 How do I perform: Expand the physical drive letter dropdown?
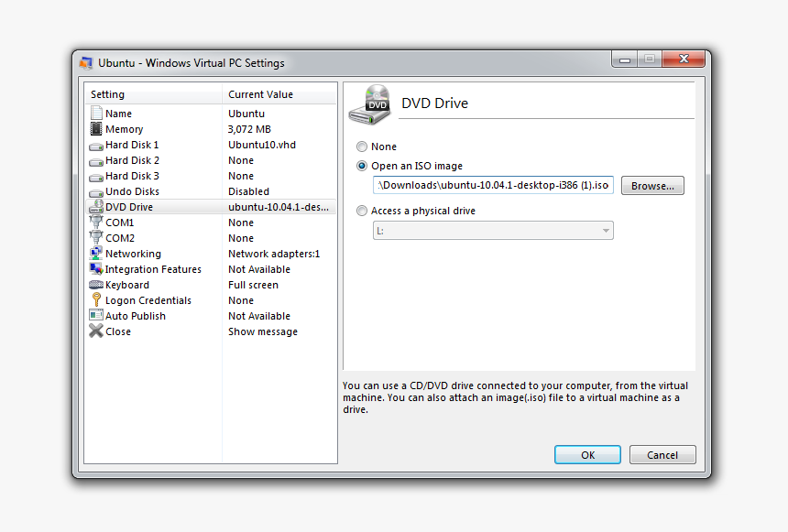[x=606, y=231]
